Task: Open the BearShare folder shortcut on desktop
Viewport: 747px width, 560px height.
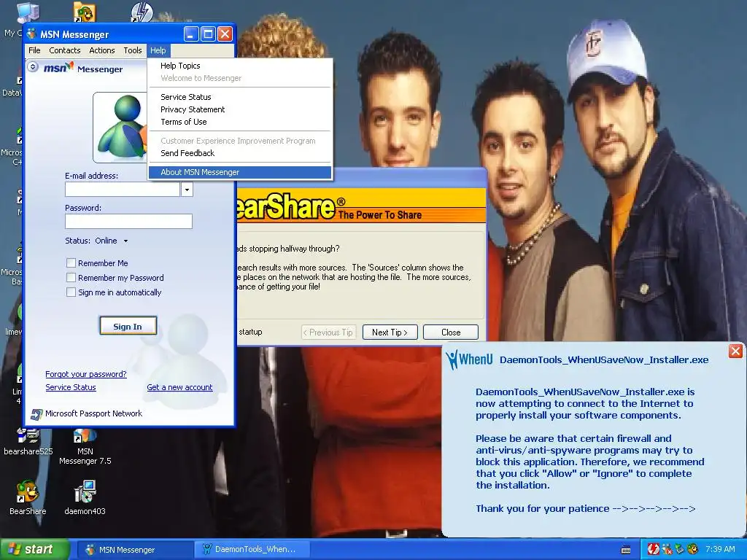Action: coord(85,12)
